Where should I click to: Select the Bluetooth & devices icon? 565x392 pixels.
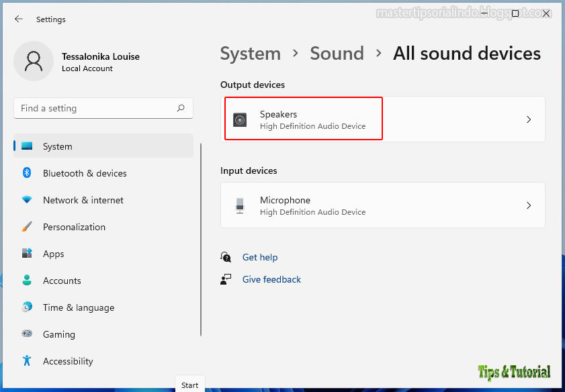click(x=26, y=173)
